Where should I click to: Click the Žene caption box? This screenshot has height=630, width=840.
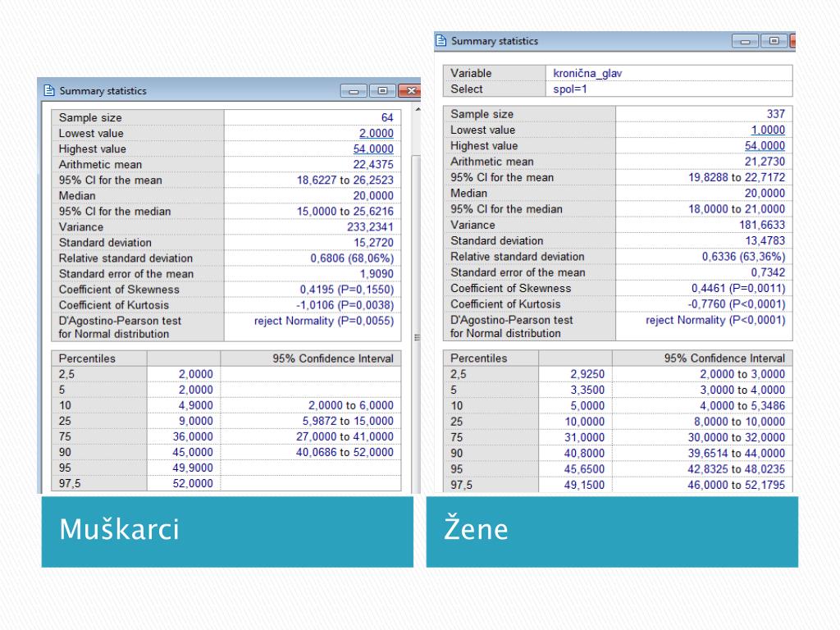[x=612, y=532]
